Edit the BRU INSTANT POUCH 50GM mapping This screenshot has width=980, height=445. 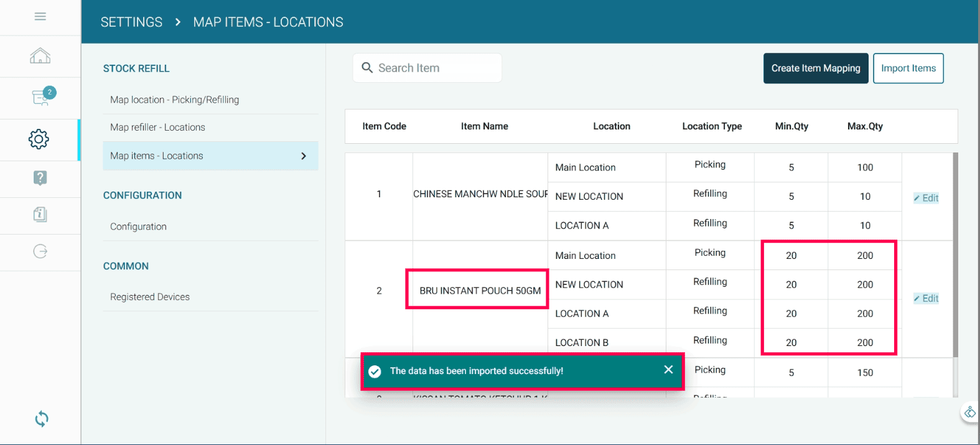[x=926, y=299]
